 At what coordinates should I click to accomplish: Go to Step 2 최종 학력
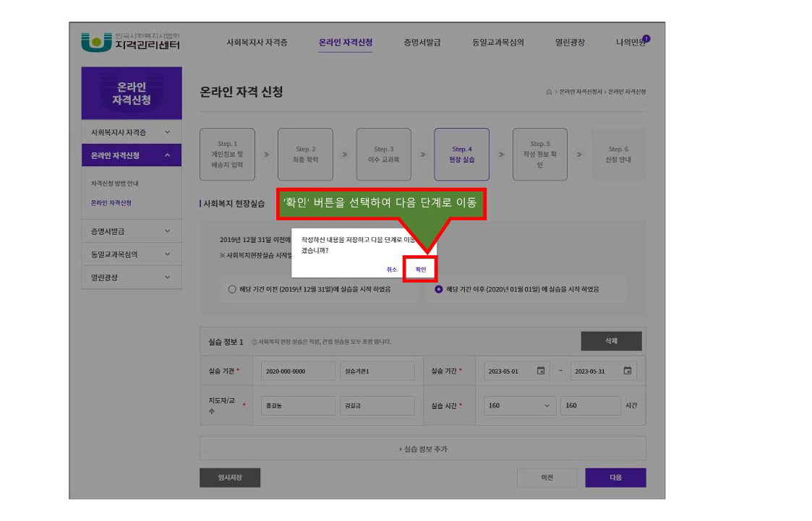click(x=306, y=154)
